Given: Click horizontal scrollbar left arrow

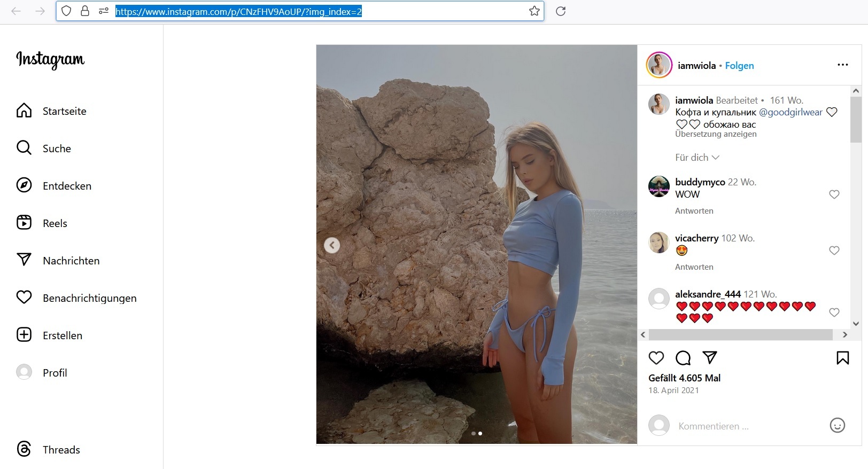Looking at the screenshot, I should click(643, 334).
